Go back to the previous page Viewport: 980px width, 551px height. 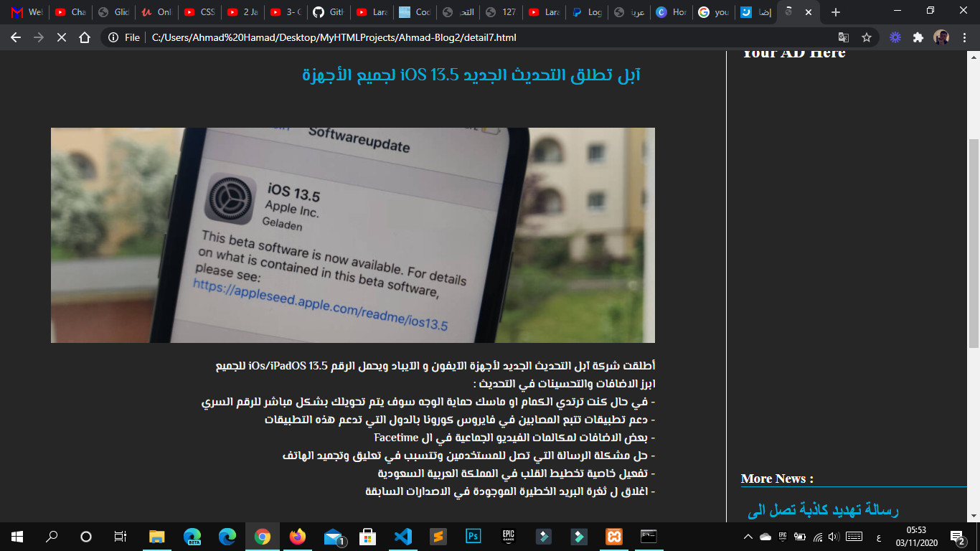point(16,37)
